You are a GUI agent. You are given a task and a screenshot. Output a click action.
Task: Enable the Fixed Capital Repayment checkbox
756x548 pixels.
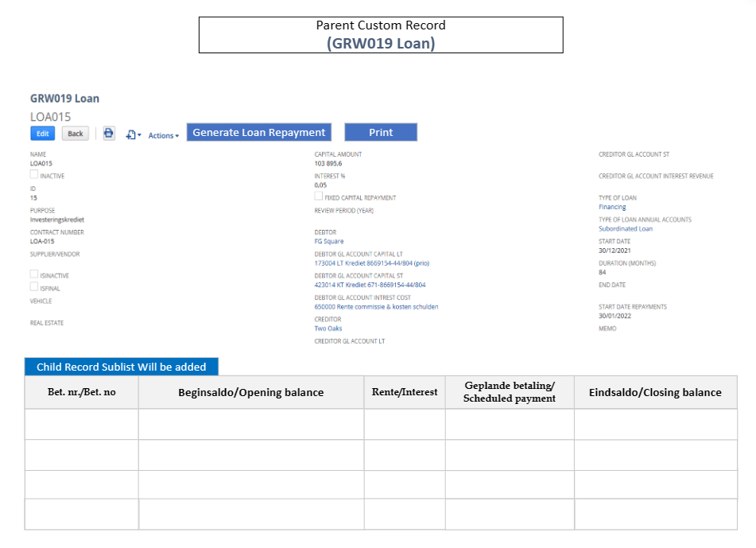point(319,196)
